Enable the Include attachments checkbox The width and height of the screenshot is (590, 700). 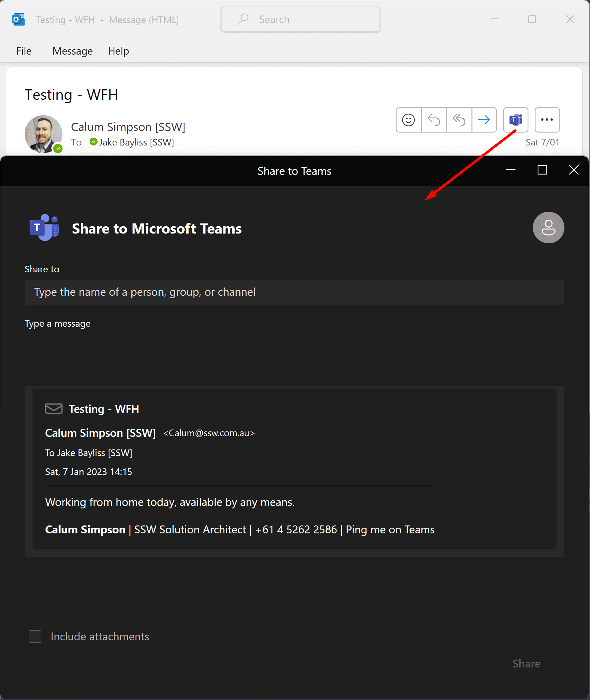point(35,637)
